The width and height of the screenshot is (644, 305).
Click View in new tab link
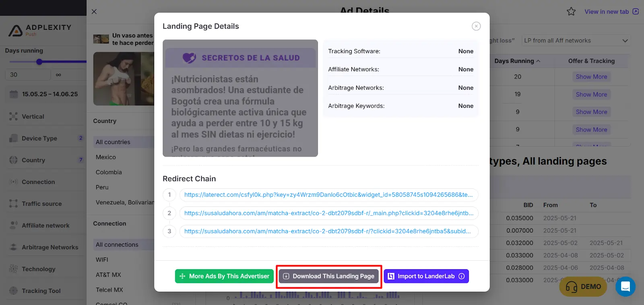(x=607, y=12)
